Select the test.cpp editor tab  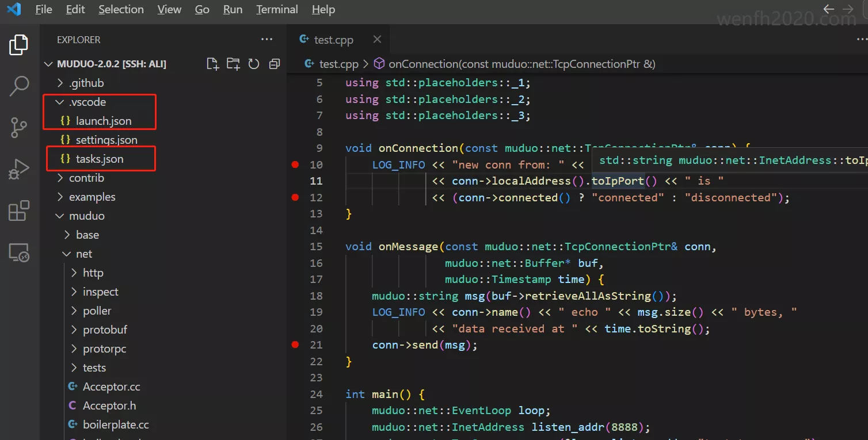pos(333,40)
